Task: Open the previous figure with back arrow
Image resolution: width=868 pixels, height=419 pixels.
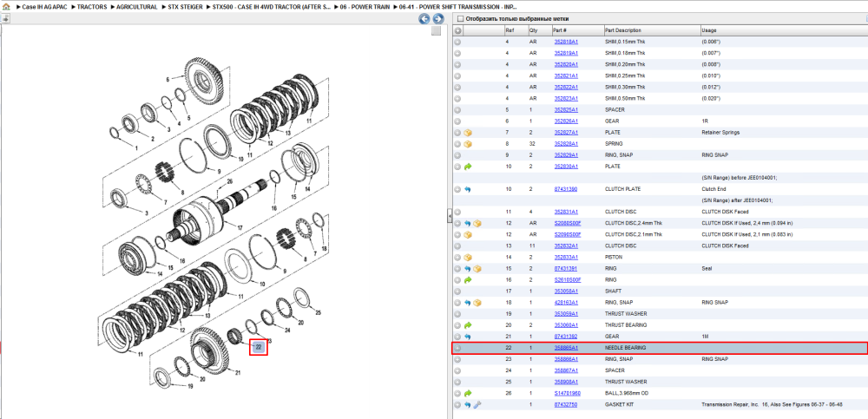Action: (x=424, y=19)
